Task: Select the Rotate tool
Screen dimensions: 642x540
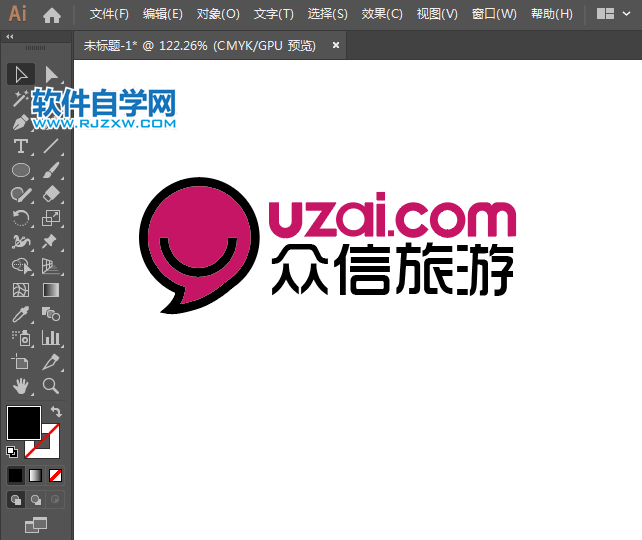Action: 20,218
